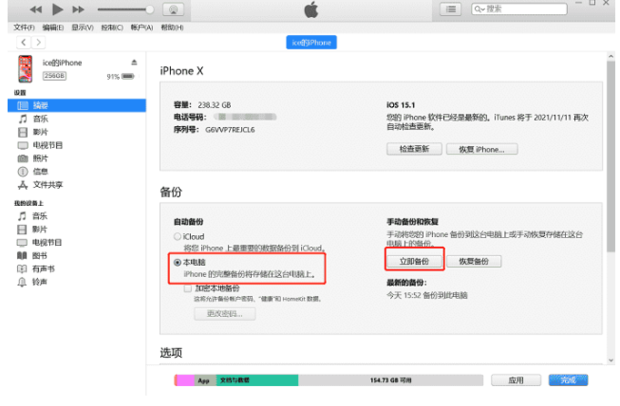The width and height of the screenshot is (620, 406).
Task: Click the 恢复 iPhone... button
Action: (x=482, y=149)
